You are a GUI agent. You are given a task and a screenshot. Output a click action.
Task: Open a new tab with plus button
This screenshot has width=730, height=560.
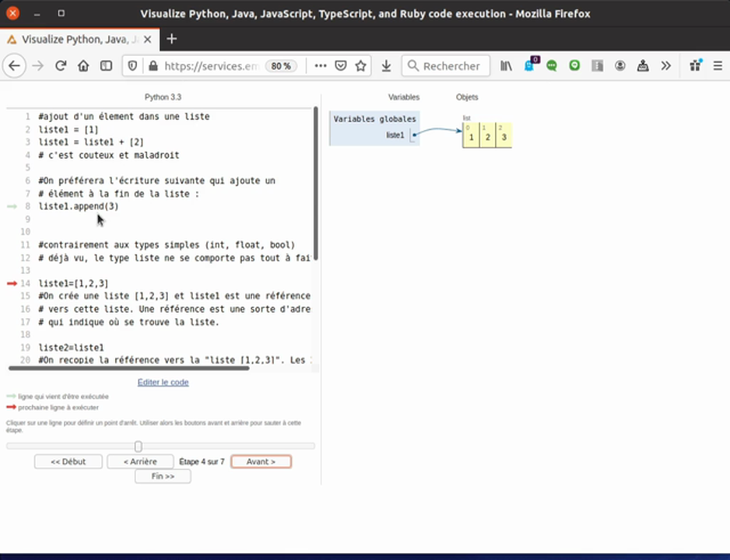(172, 39)
